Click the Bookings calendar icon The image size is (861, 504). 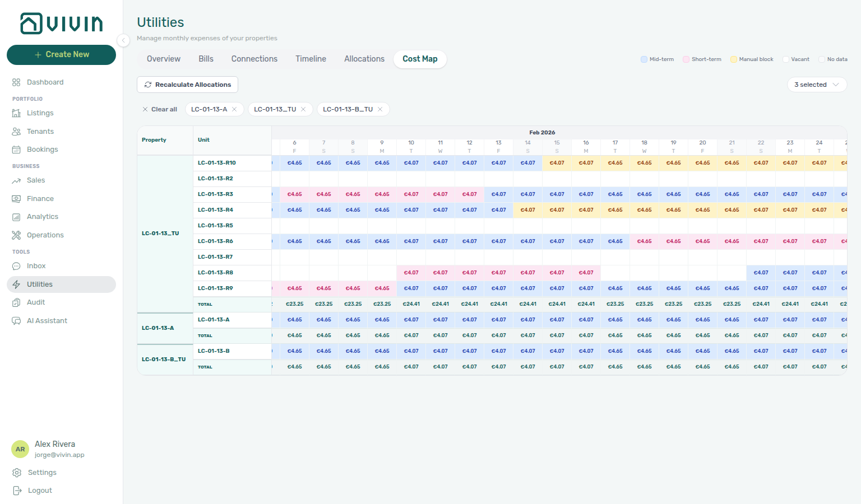16,150
